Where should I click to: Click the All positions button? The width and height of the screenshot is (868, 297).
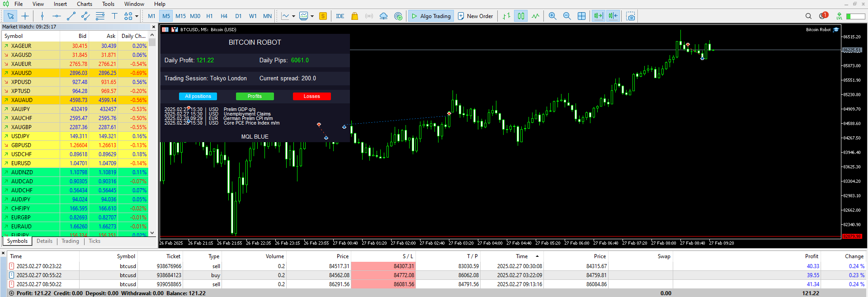click(198, 96)
